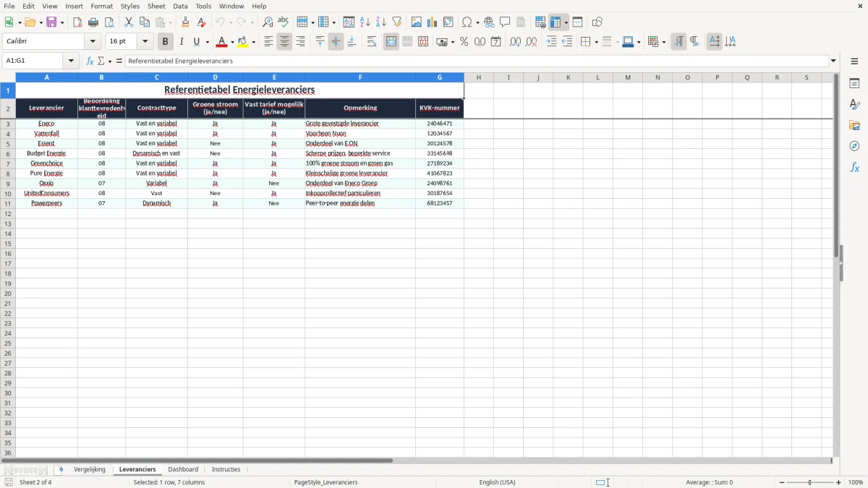Click the Format as Percent icon
Viewport: 868px width, 488px height.
(x=464, y=42)
